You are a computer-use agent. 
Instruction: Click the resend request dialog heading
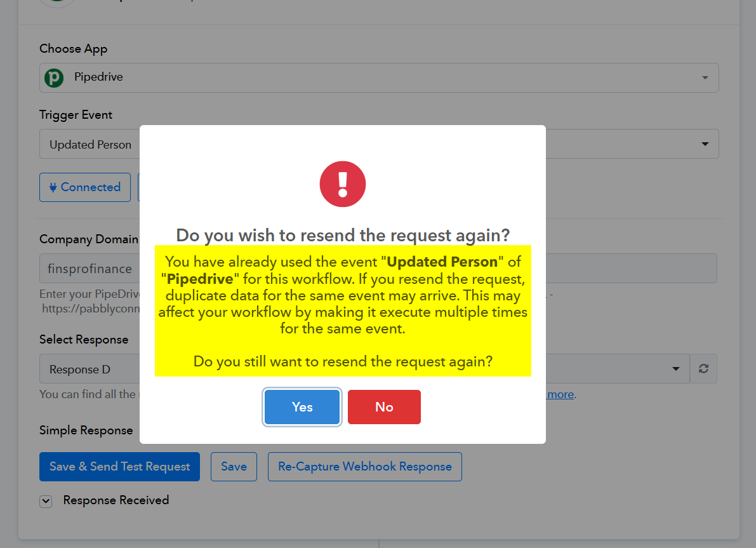tap(343, 235)
